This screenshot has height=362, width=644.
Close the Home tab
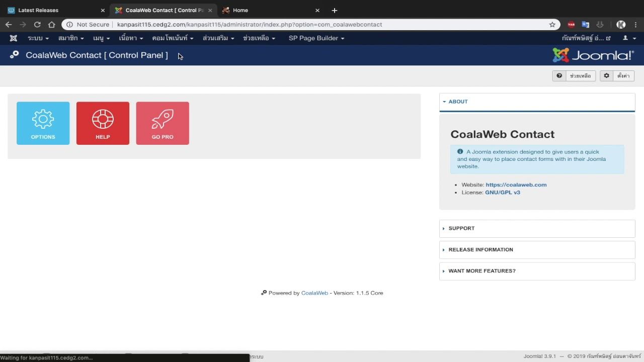tap(317, 10)
